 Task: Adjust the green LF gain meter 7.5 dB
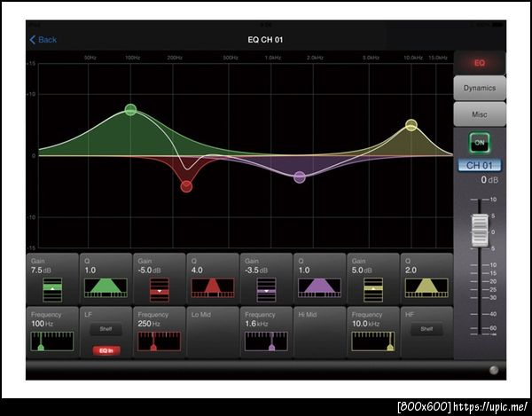click(x=52, y=290)
